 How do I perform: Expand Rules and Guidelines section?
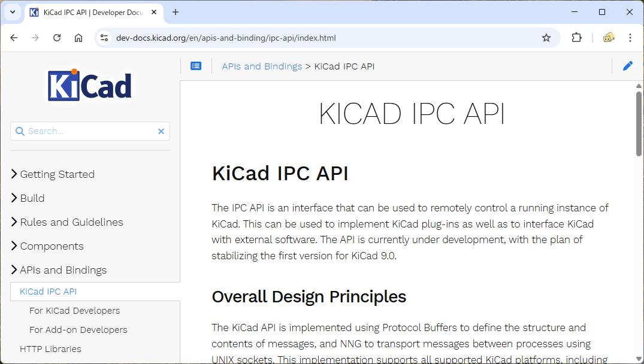pyautogui.click(x=71, y=222)
